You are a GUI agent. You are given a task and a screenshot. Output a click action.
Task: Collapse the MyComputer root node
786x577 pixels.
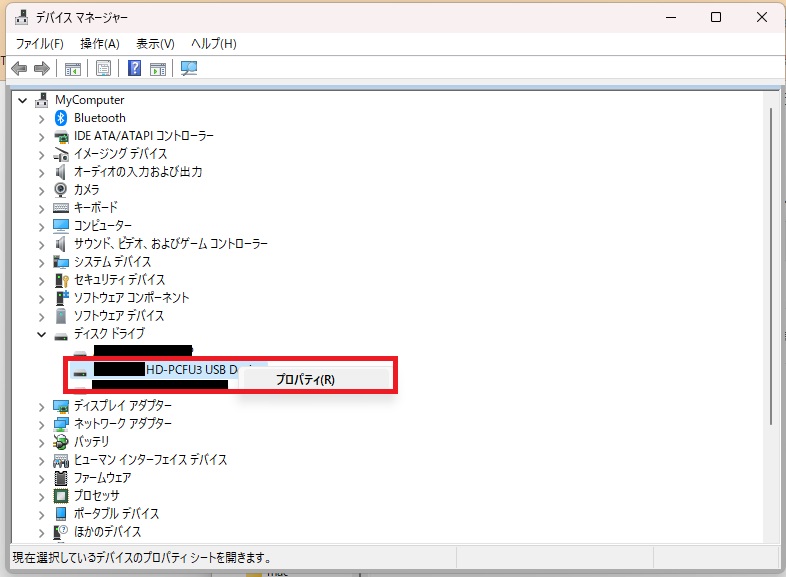pyautogui.click(x=22, y=100)
